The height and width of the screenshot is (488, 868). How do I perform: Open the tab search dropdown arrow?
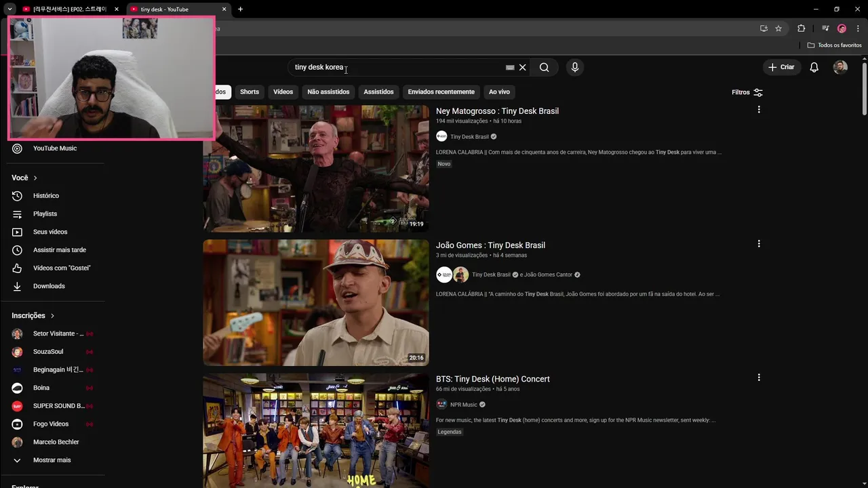click(x=9, y=9)
